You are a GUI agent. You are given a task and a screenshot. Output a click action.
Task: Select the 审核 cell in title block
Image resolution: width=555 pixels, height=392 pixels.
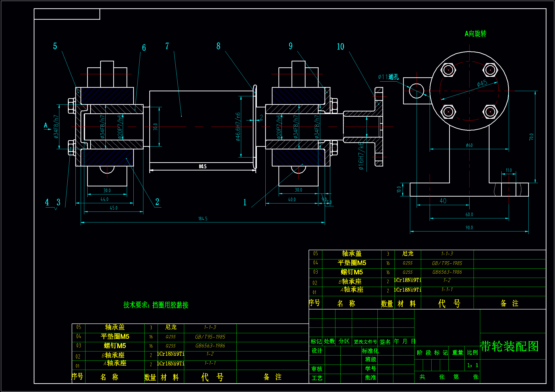tap(317, 369)
